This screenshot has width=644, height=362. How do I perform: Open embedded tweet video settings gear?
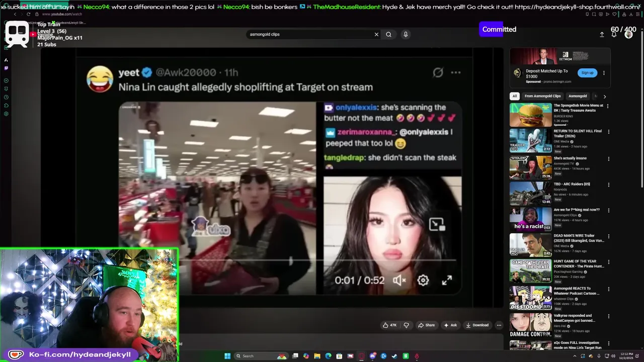click(x=423, y=281)
